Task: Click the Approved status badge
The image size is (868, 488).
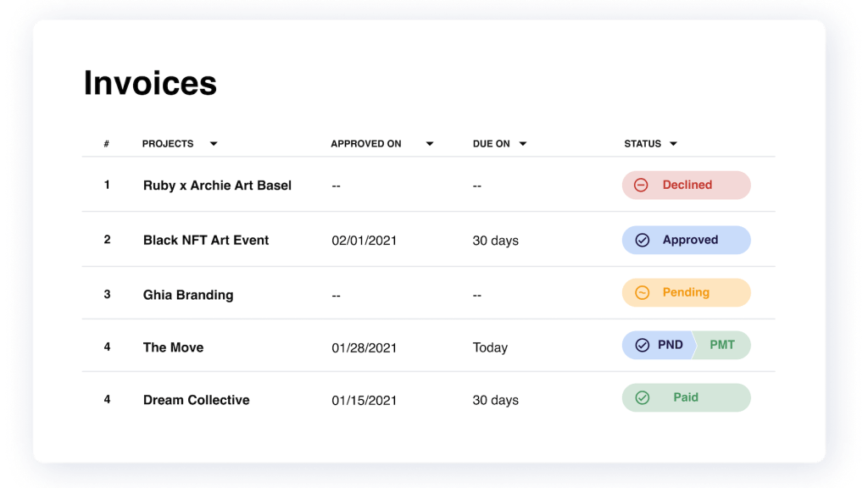Action: click(x=687, y=240)
